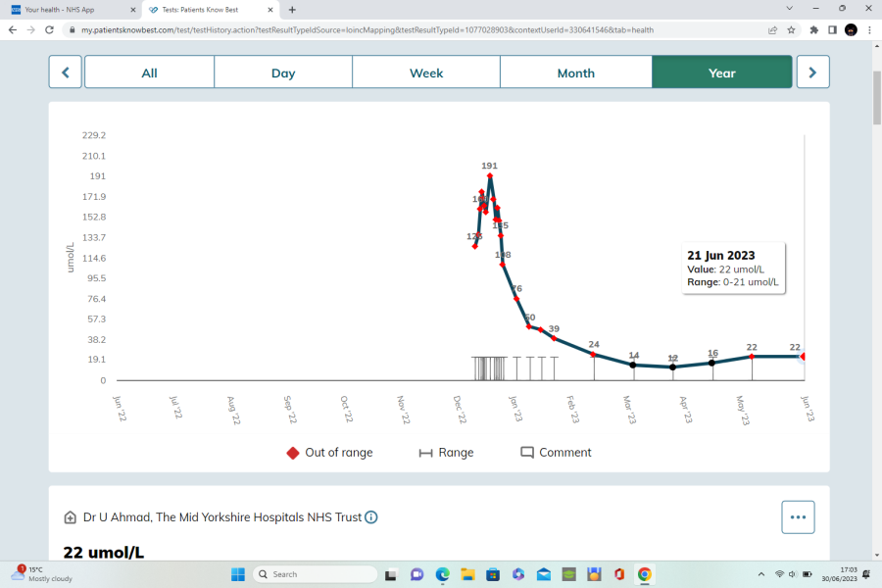This screenshot has height=588, width=882.
Task: Switch to the Day view tab
Action: pos(283,73)
